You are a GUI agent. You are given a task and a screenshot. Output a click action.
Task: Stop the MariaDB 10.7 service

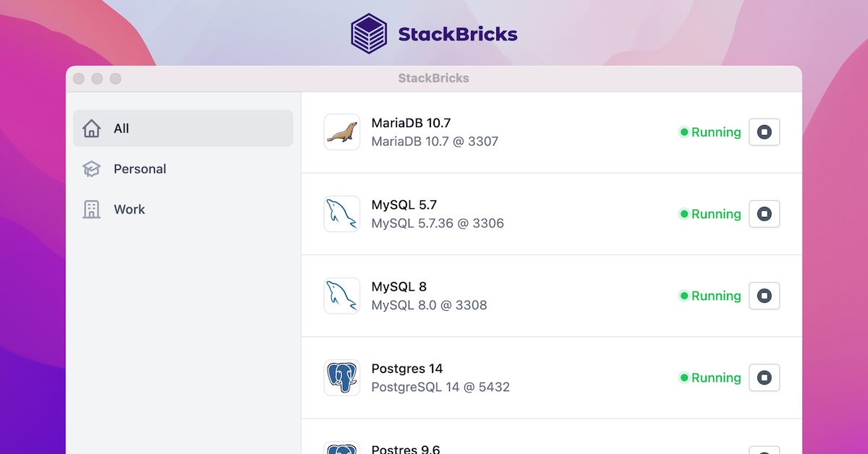coord(764,132)
